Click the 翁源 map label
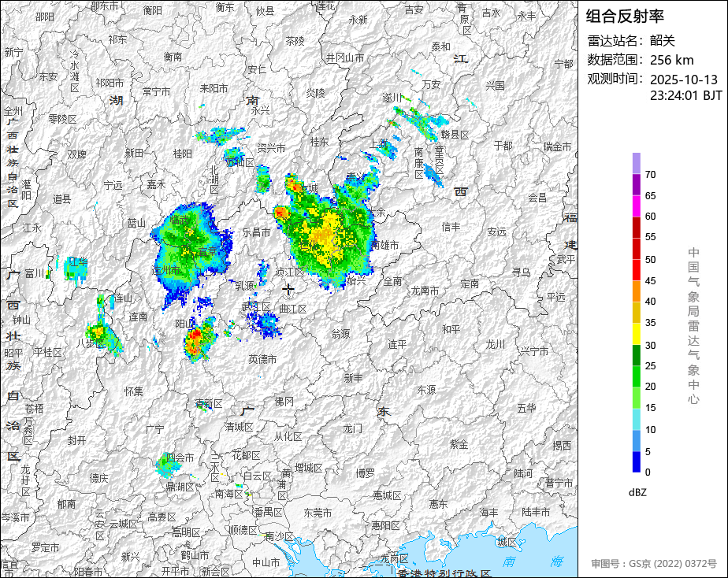The image size is (728, 578). pyautogui.click(x=340, y=334)
